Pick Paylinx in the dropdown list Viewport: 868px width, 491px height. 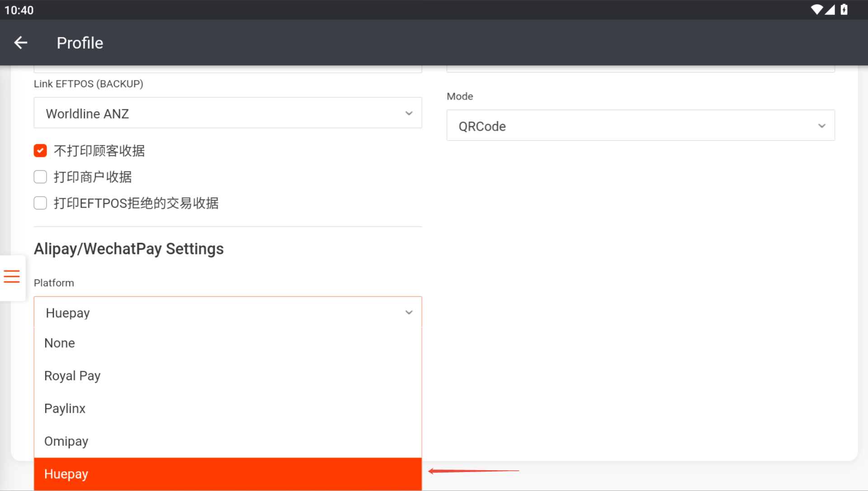(65, 408)
